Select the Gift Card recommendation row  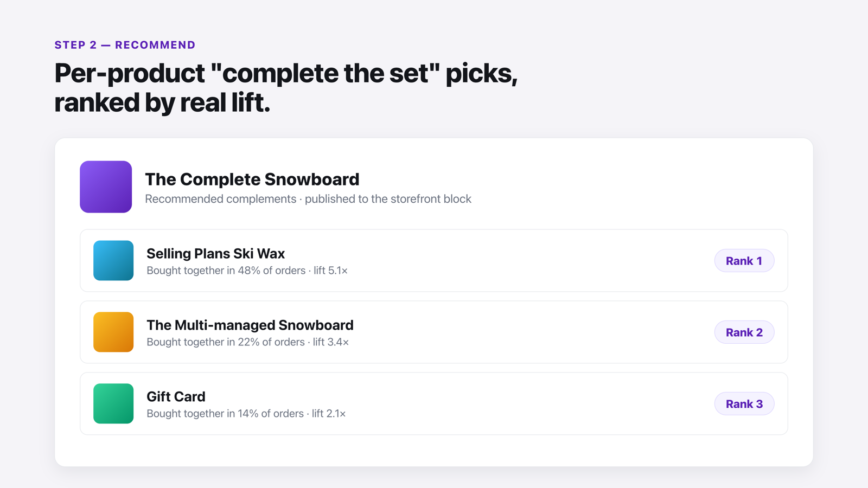click(x=434, y=403)
